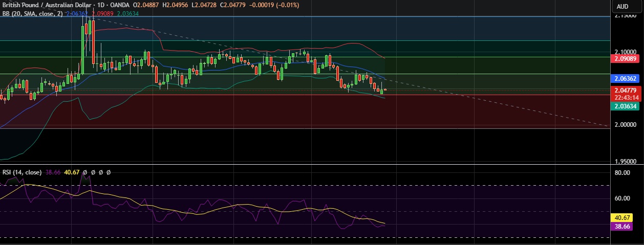This screenshot has width=644, height=245.
Task: Select the BB (20, SMA, close, 2) indicator legend
Action: pyautogui.click(x=32, y=14)
